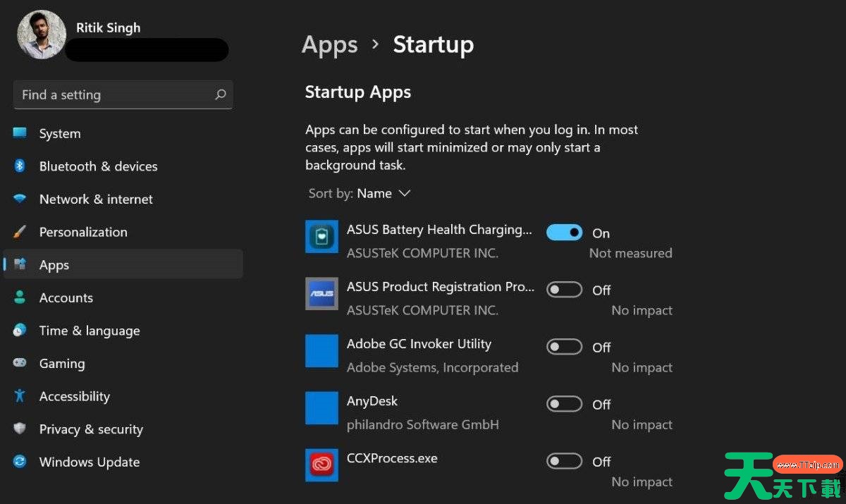Viewport: 846px width, 504px height.
Task: Click the Accessibility figure icon
Action: (20, 396)
